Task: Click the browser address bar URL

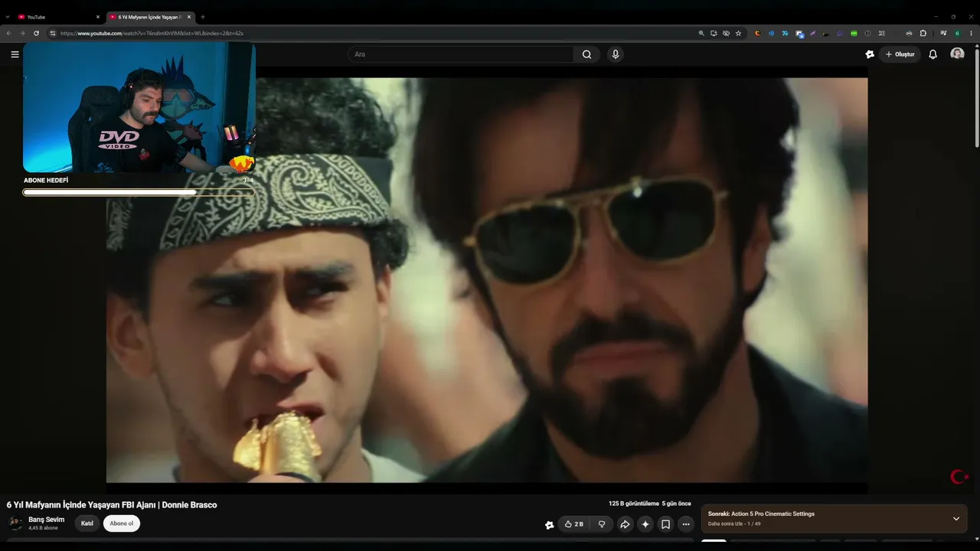Action: [x=152, y=33]
